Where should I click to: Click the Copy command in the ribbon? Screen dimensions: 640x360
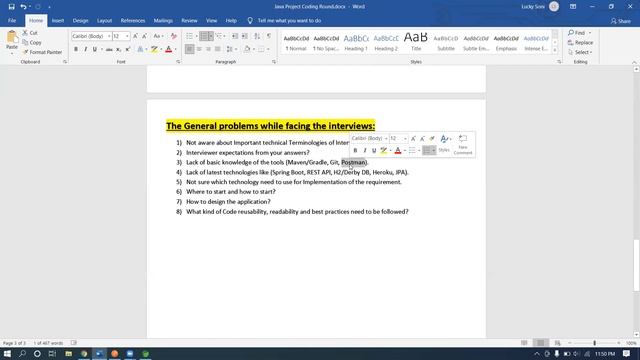[x=32, y=42]
